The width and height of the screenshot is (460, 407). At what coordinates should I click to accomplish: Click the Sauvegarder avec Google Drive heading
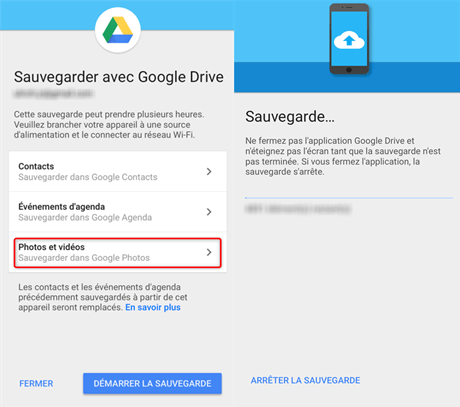click(119, 77)
